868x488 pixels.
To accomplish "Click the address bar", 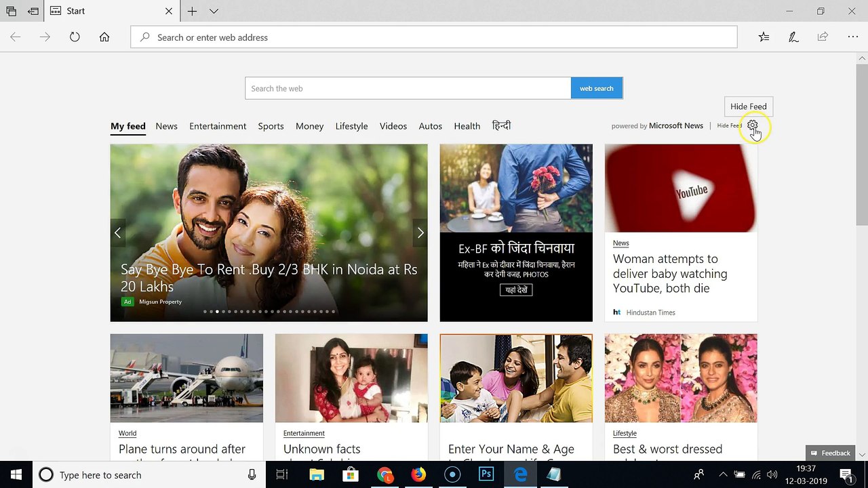I will click(x=434, y=37).
